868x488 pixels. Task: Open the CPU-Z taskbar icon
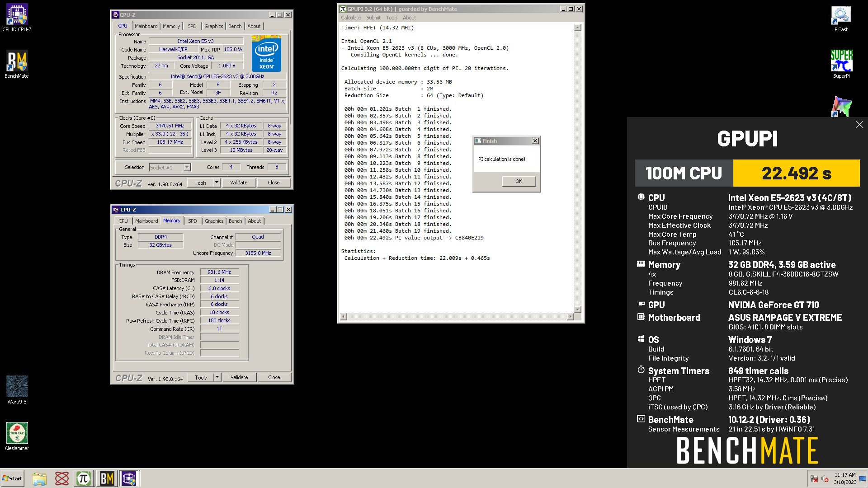click(x=129, y=479)
